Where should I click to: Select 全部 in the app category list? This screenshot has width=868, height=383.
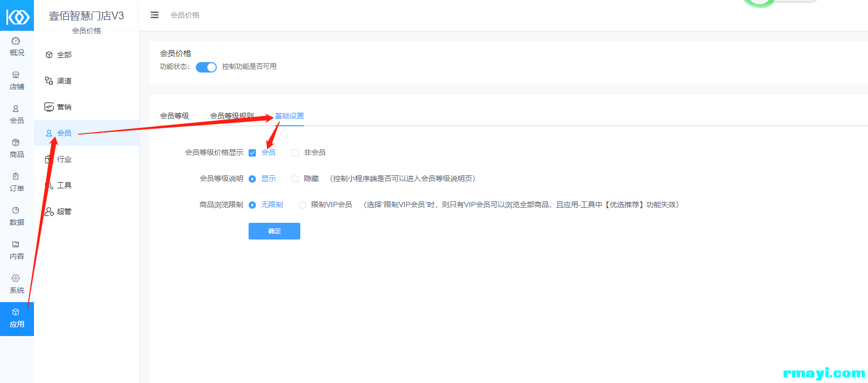tap(86, 55)
